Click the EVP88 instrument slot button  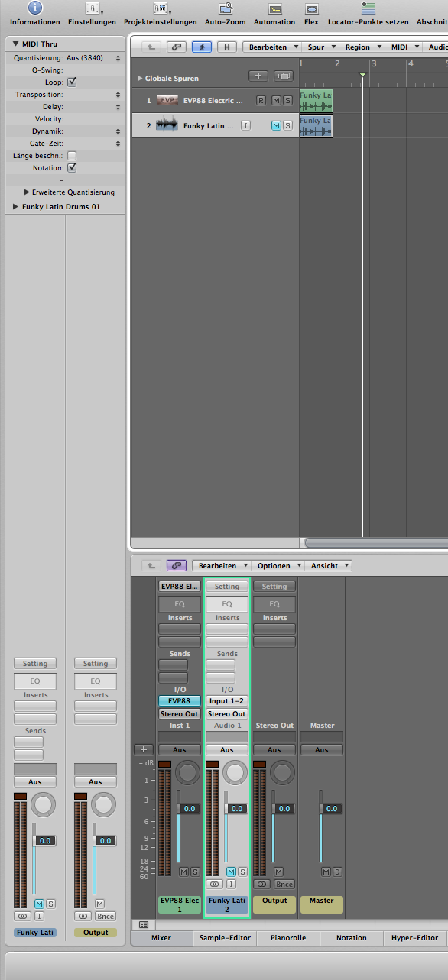coord(180,700)
